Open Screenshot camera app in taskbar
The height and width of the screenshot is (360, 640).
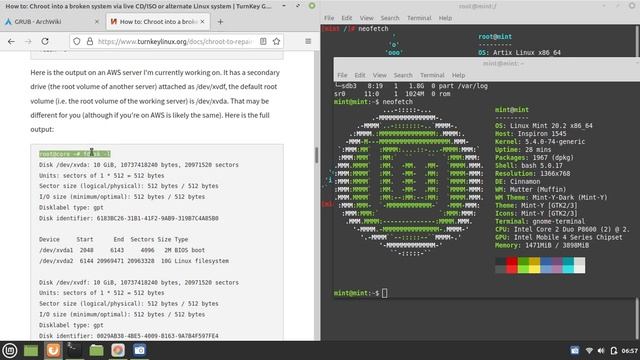(x=140, y=350)
